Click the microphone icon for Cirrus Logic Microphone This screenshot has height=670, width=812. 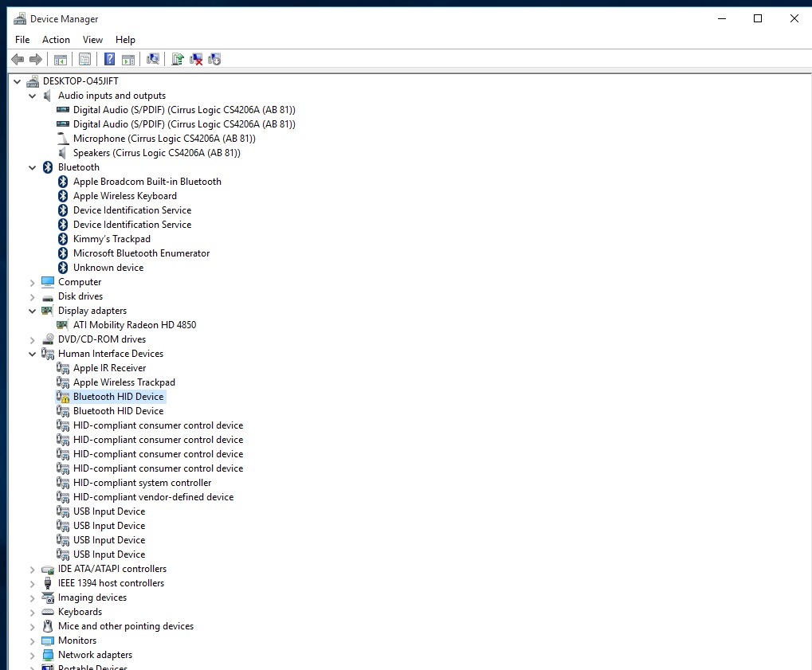(63, 139)
